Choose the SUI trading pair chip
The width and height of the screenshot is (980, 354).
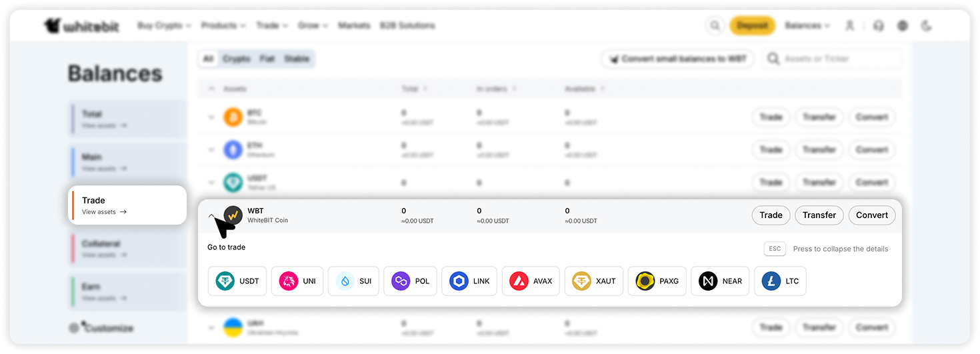pos(353,281)
